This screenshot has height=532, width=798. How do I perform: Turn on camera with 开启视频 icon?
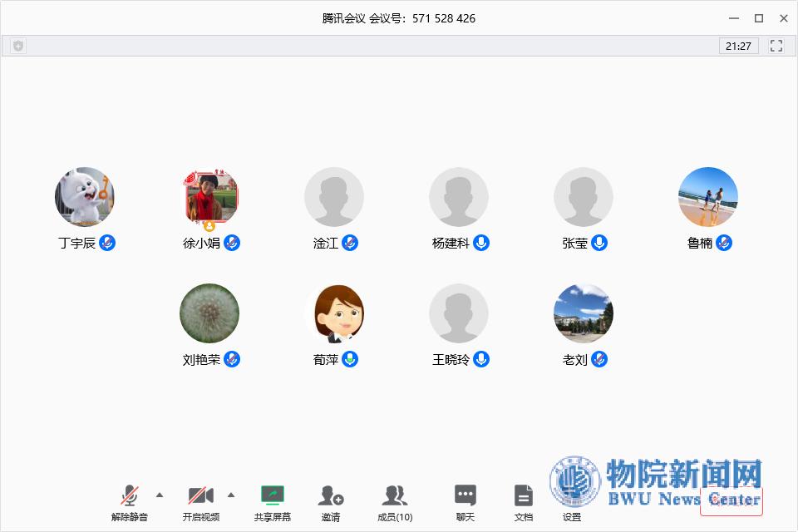click(201, 495)
